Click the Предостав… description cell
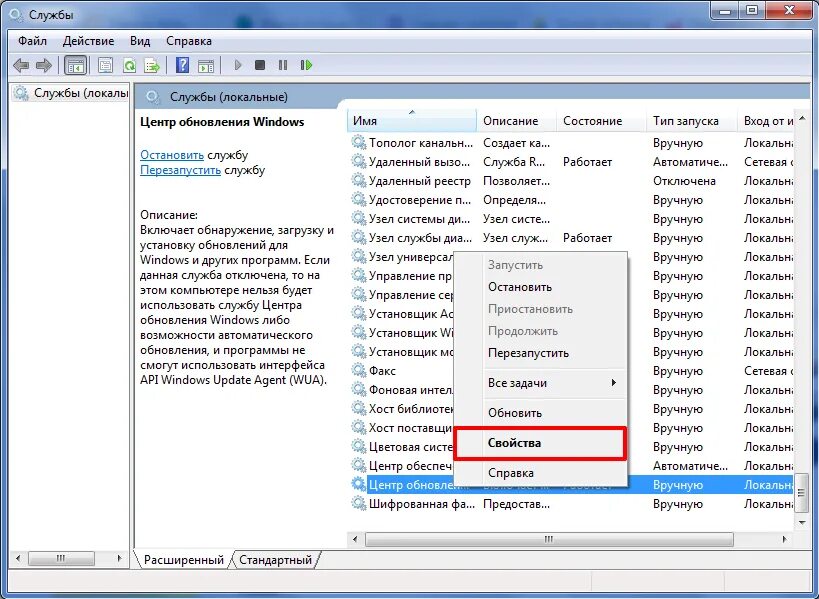 pos(516,504)
